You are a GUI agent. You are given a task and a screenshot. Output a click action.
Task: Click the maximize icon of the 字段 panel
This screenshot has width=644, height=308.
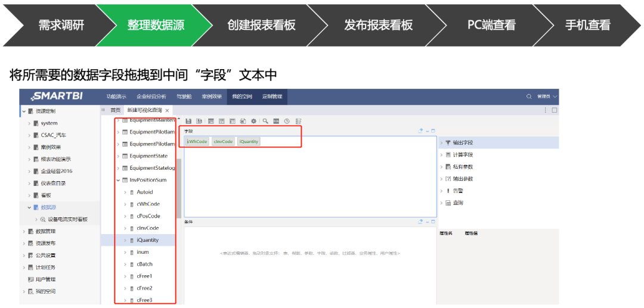pyautogui.click(x=433, y=131)
